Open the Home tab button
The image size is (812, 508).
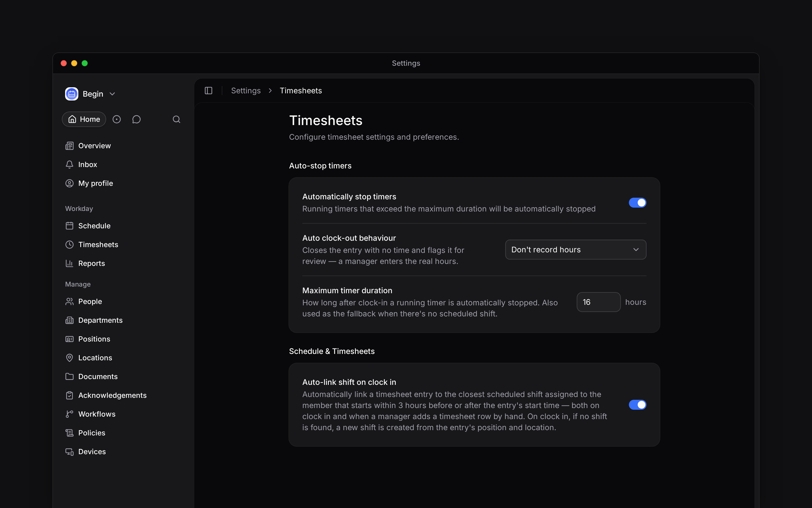click(x=84, y=119)
